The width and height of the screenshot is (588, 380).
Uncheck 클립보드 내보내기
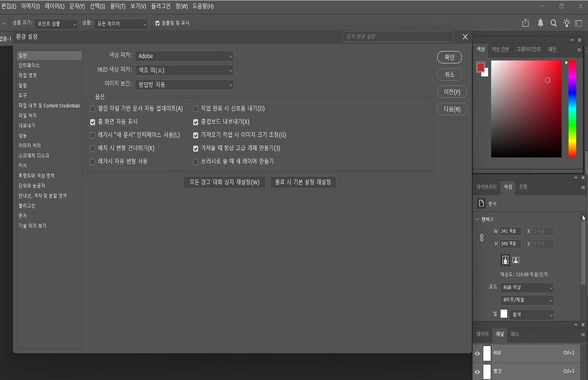pos(195,122)
